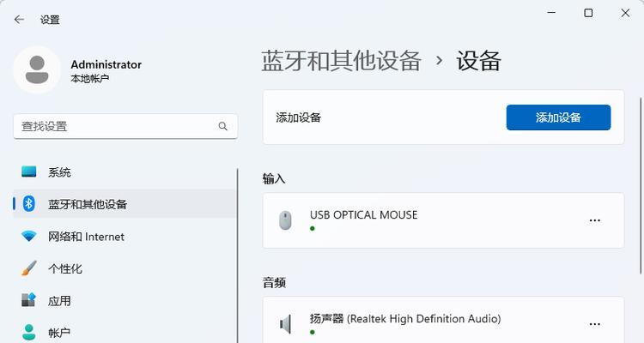
Task: Click the Administrator account name
Action: 106,64
